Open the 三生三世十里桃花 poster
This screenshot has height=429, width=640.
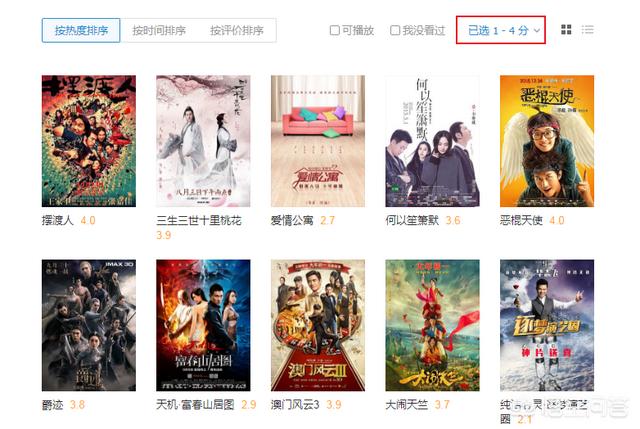pos(203,141)
